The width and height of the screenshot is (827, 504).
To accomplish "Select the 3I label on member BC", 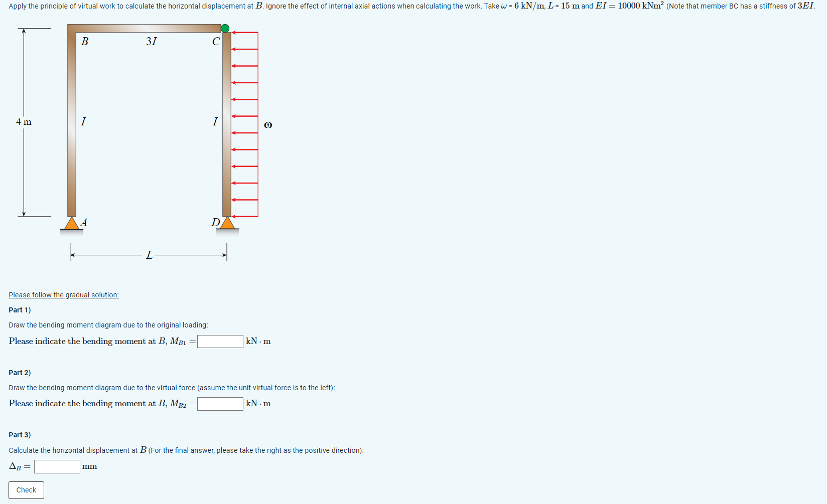I will click(x=152, y=42).
